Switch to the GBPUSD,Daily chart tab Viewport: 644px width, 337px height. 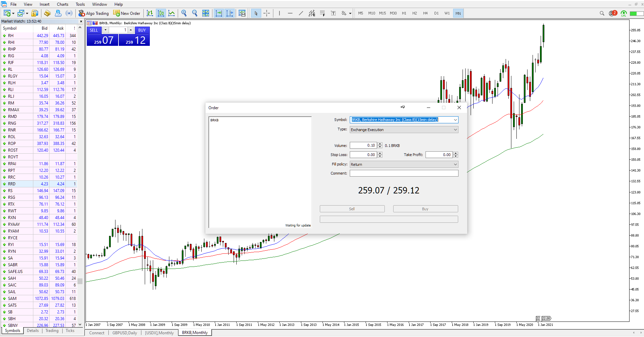125,333
